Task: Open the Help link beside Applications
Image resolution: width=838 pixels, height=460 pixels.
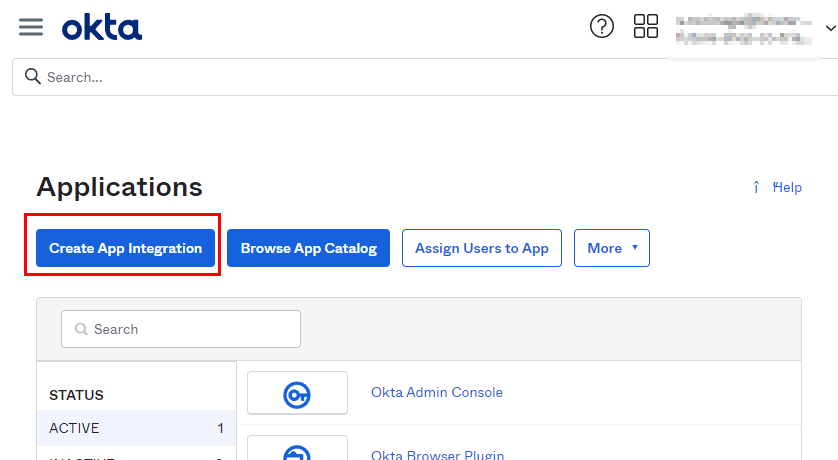Action: point(787,188)
